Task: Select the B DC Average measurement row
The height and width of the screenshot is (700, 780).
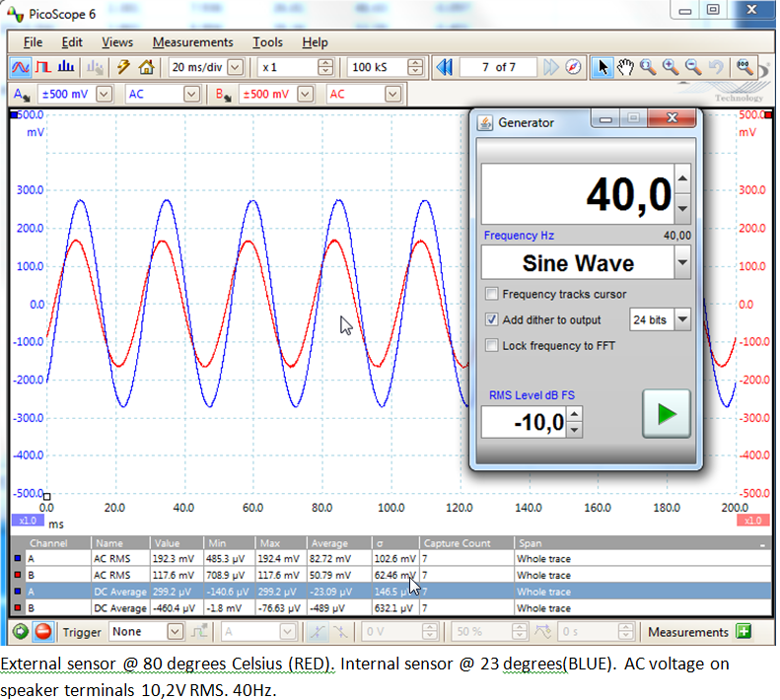Action: pyautogui.click(x=391, y=608)
